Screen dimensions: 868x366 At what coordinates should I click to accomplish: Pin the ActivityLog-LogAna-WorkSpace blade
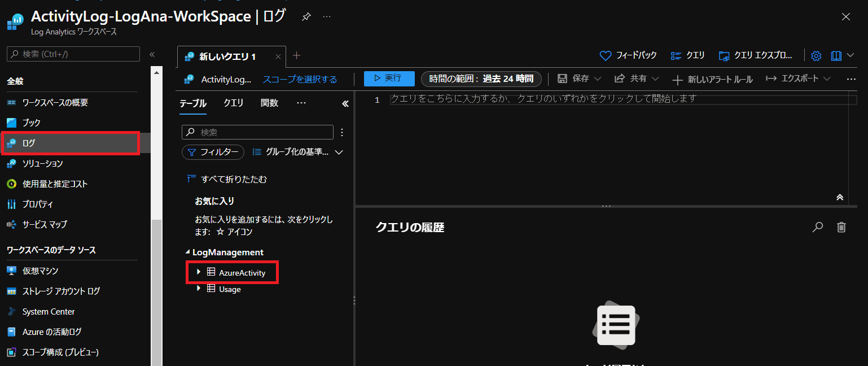(306, 17)
